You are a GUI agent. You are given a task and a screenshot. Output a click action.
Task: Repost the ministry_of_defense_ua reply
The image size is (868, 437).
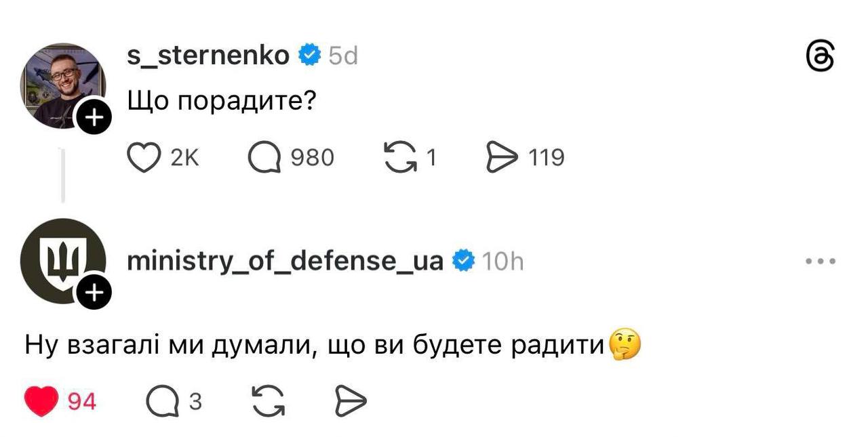[268, 402]
